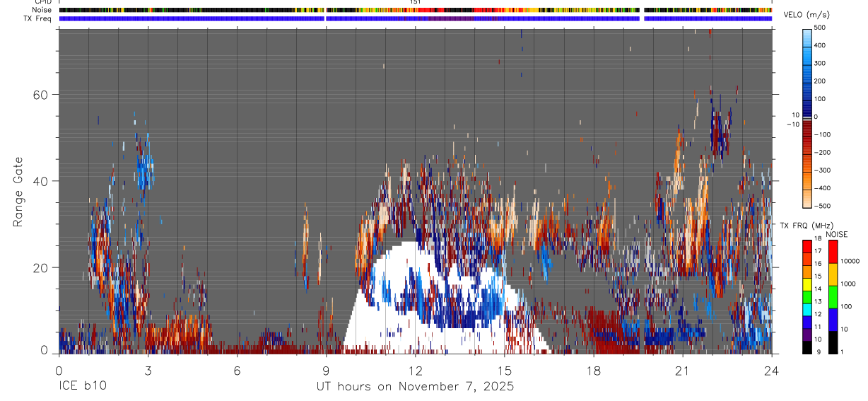Click the UT hours on November 7, 2025 label
The image size is (868, 401).
pos(415,387)
